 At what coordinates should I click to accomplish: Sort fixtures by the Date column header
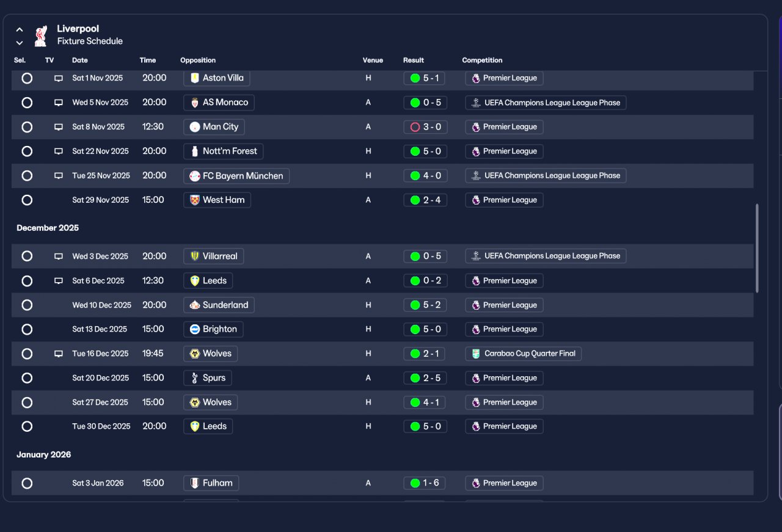pos(80,60)
